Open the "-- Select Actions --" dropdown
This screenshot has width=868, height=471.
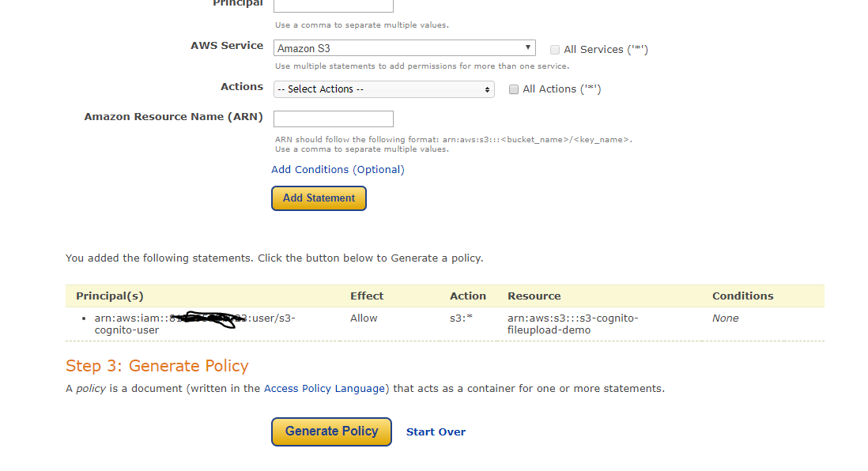[383, 89]
